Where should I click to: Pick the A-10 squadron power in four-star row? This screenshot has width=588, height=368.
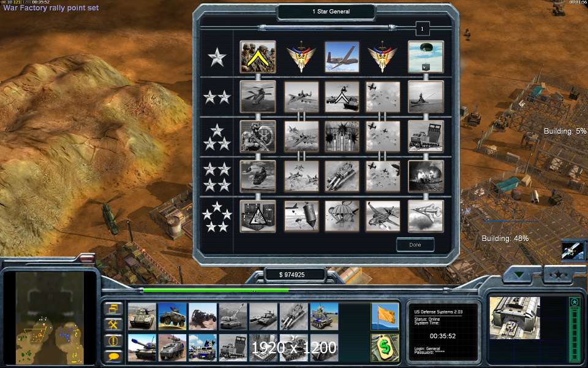point(301,176)
